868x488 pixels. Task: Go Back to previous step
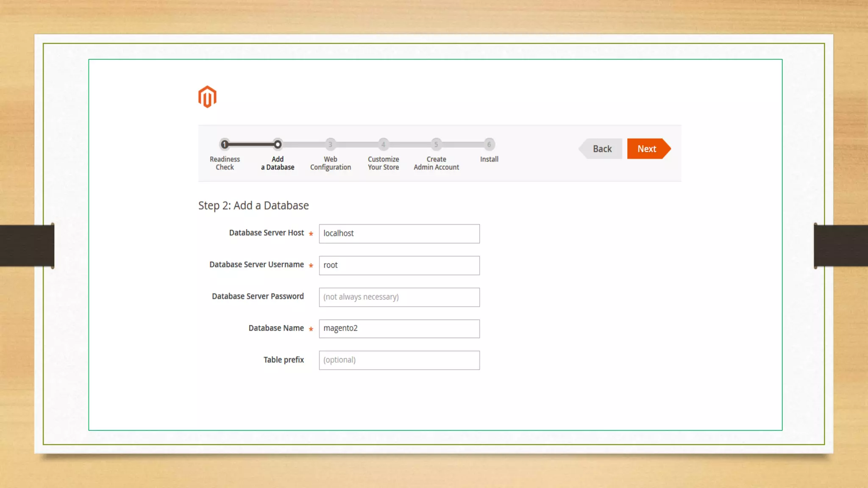[x=602, y=149]
